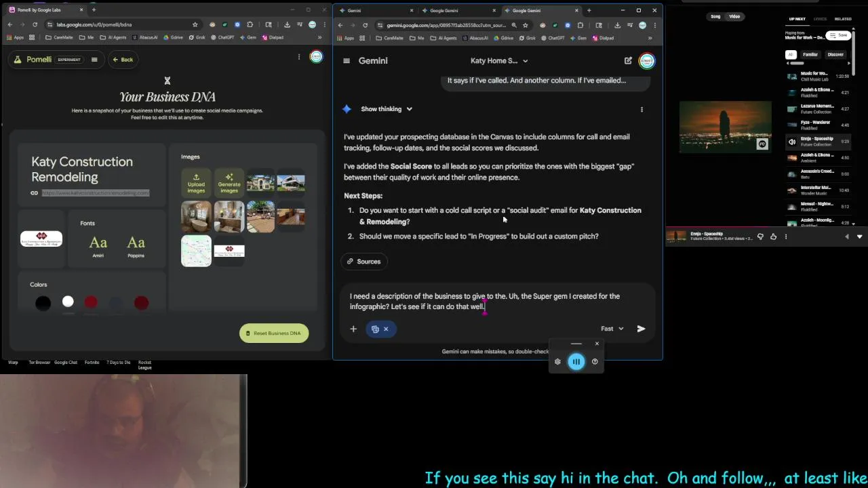
Task: Open the CareMaite bookmark folder in Gemini window
Action: (x=389, y=38)
